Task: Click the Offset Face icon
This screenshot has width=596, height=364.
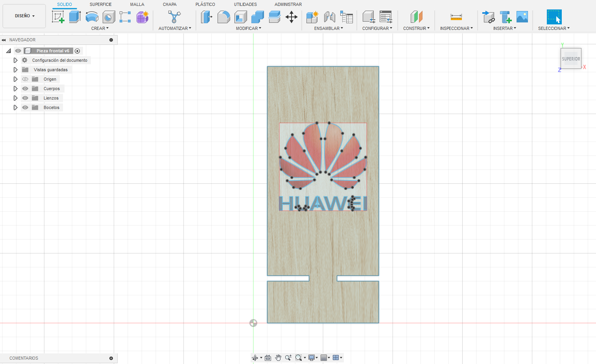Action: click(x=274, y=17)
